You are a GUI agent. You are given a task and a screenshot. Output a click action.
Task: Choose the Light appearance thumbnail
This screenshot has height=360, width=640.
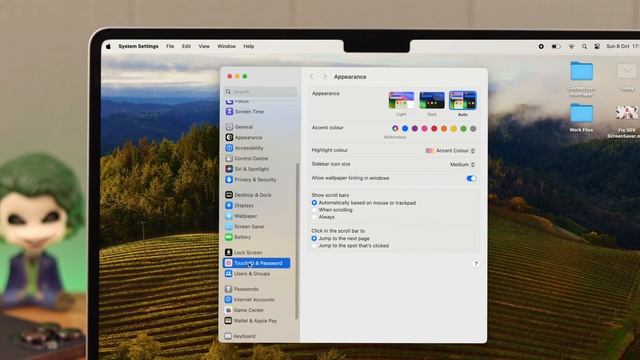pyautogui.click(x=401, y=100)
